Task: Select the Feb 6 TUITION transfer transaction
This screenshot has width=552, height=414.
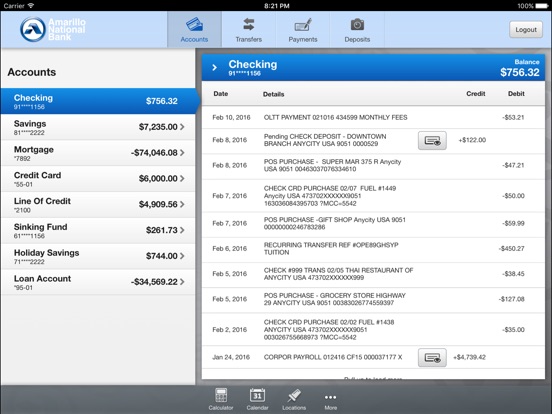Action: pos(373,249)
